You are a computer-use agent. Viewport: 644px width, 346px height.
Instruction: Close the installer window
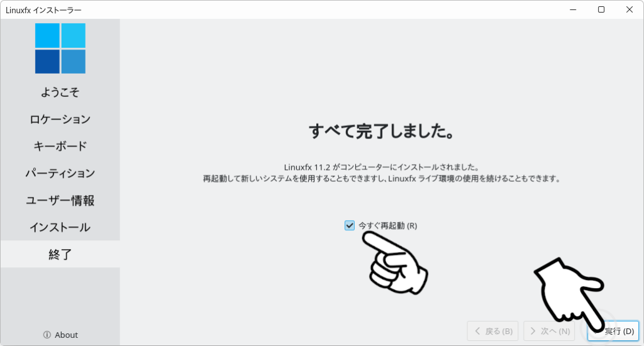click(x=629, y=9)
